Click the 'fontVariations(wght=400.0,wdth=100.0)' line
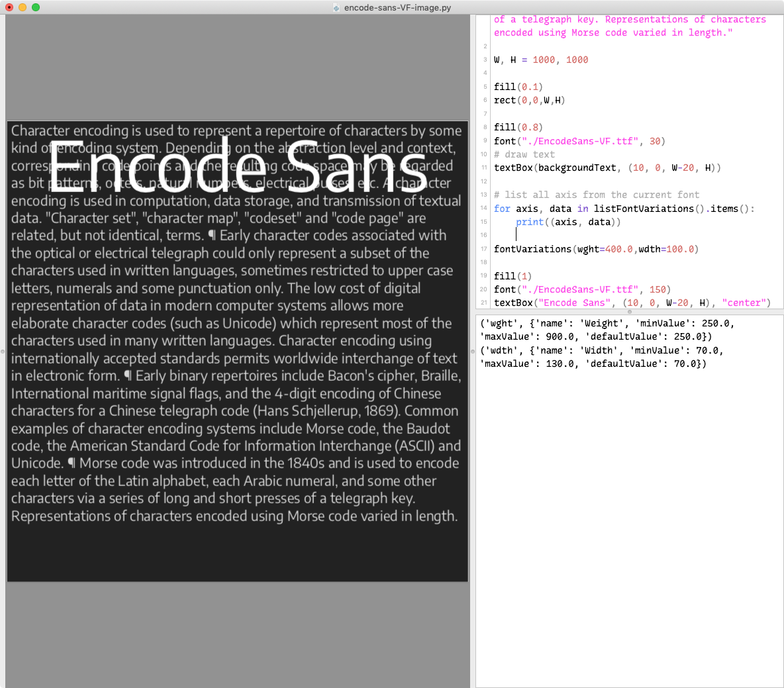The height and width of the screenshot is (688, 784). [597, 249]
